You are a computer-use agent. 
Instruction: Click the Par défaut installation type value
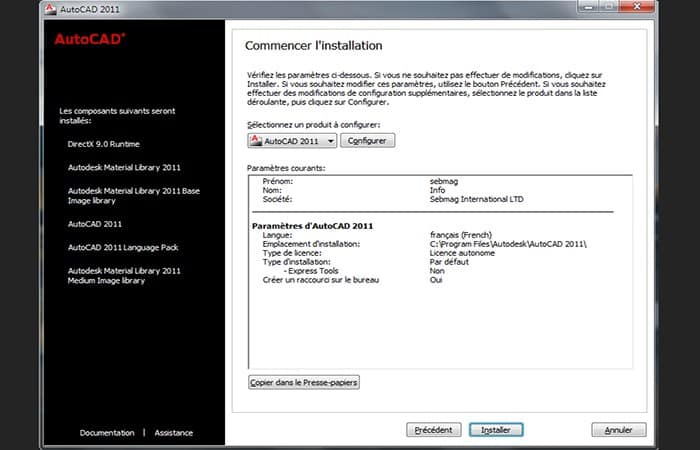point(449,262)
